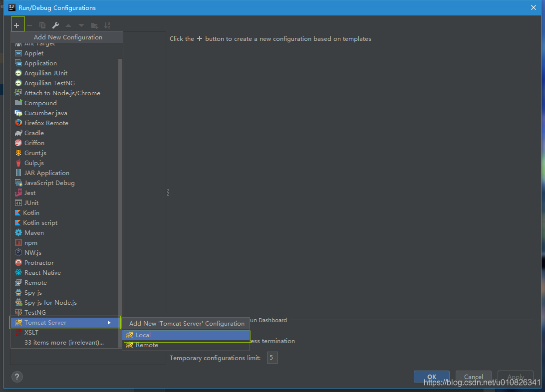545x392 pixels.
Task: Choose Kotlin script entry
Action: pos(65,223)
